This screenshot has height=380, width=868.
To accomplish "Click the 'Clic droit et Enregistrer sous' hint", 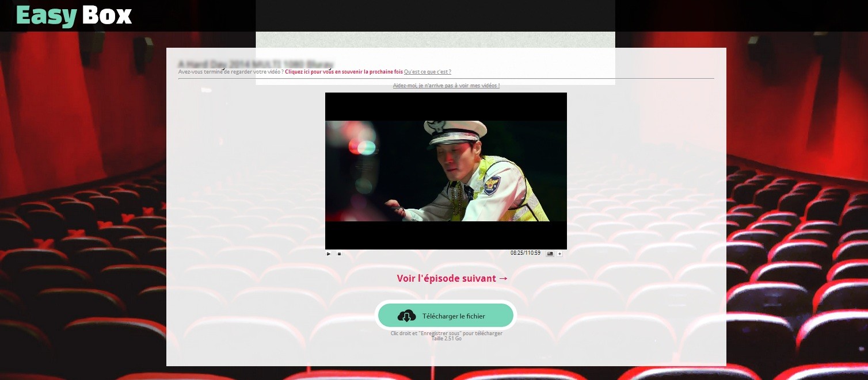I will 446,333.
